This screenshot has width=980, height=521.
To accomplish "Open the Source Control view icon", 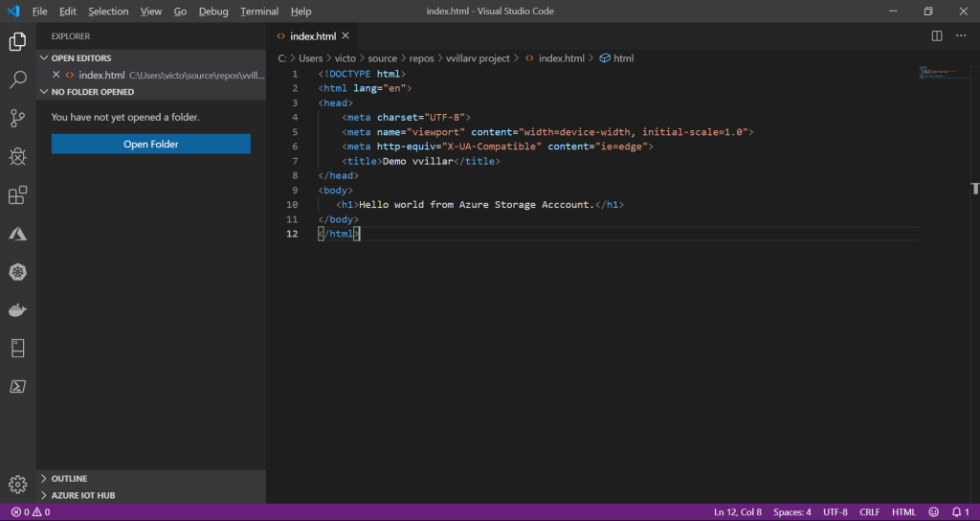I will tap(17, 118).
